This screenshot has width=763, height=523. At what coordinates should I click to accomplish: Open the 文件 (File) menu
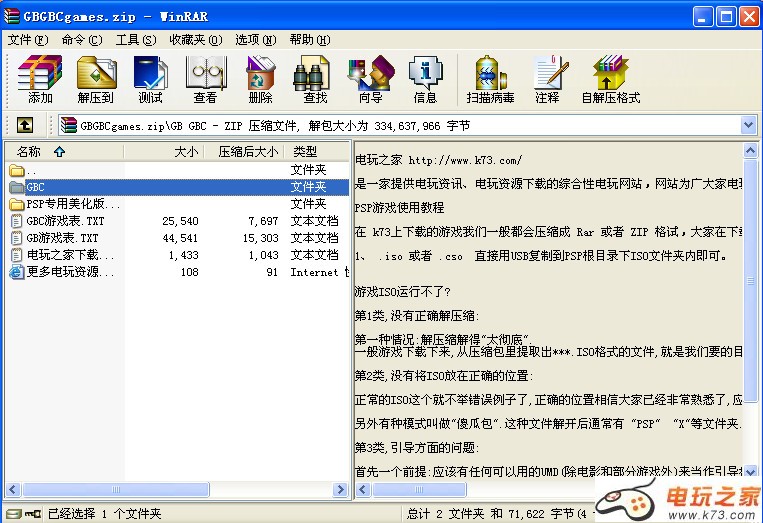click(27, 39)
